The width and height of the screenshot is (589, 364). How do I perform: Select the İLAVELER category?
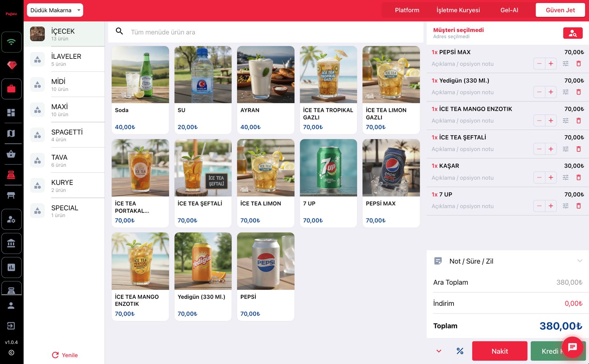tap(64, 59)
